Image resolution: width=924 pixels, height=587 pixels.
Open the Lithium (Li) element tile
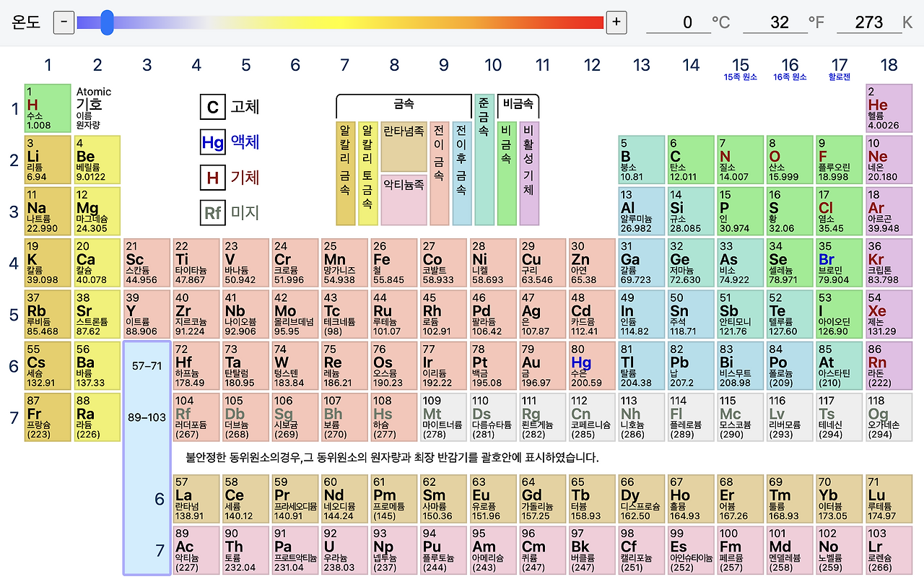tap(48, 160)
